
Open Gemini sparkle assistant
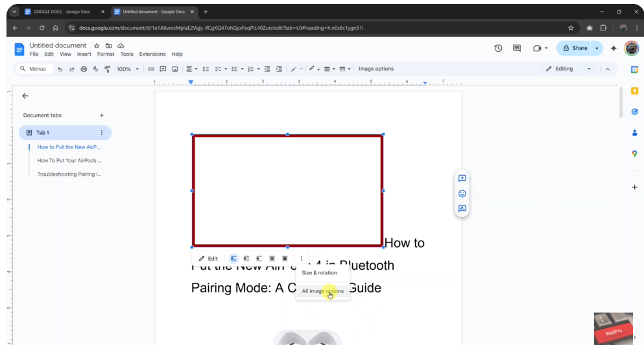tap(614, 48)
